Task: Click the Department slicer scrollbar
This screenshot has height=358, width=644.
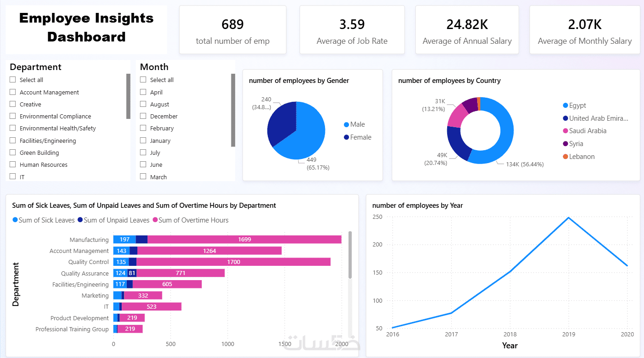Action: point(128,96)
